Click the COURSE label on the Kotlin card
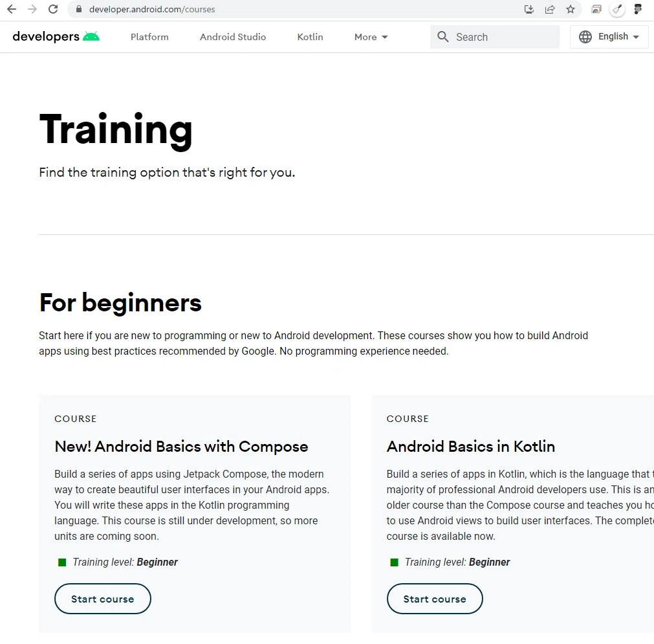 tap(408, 419)
